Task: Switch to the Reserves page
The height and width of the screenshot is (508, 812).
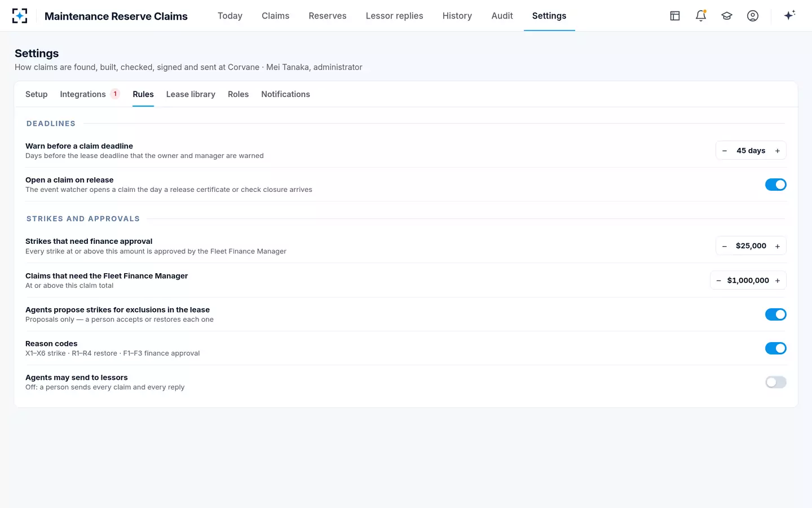Action: (328, 16)
